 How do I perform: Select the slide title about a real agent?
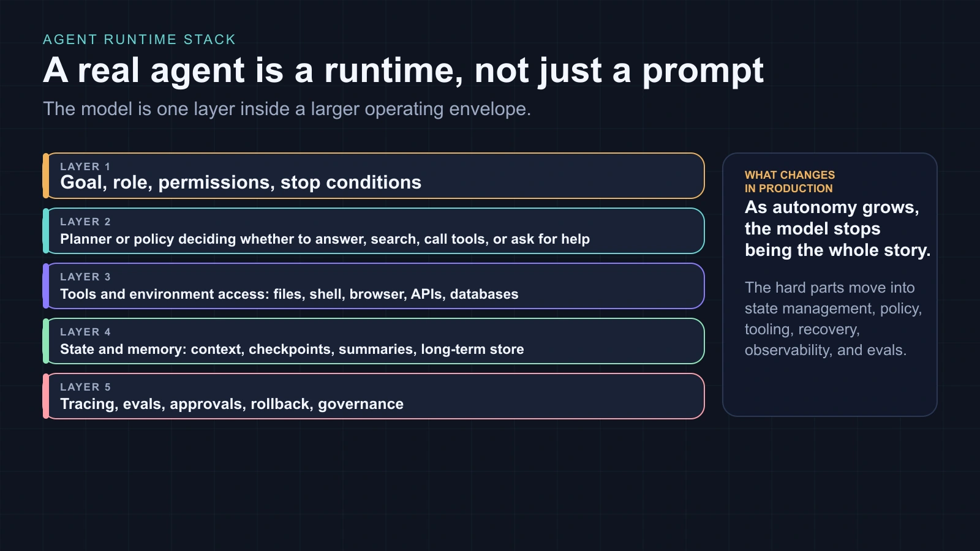[x=403, y=70]
